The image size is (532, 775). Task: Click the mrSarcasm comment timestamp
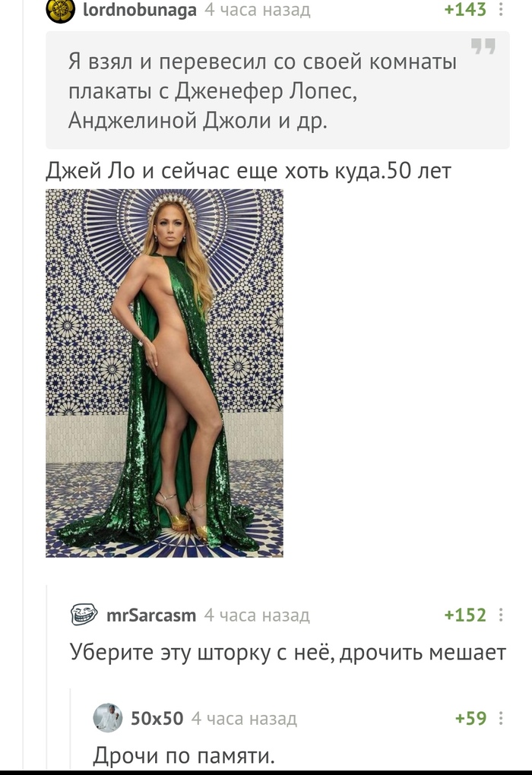[x=257, y=615]
